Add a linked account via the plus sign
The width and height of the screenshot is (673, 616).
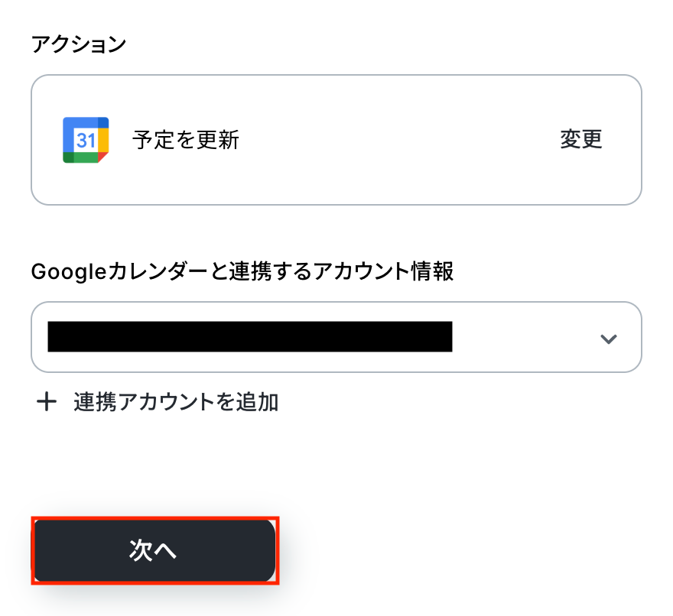(47, 402)
